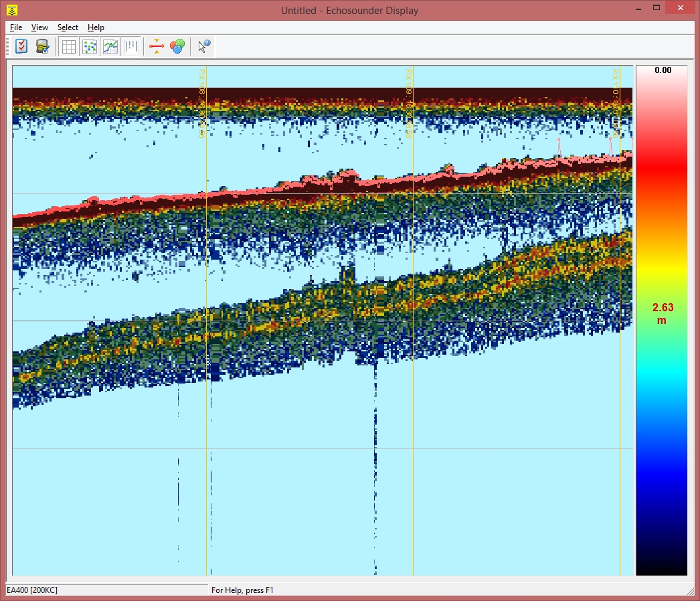Screen dimensions: 700x601
Task: Toggle the grid lines toolbar button
Action: click(68, 46)
